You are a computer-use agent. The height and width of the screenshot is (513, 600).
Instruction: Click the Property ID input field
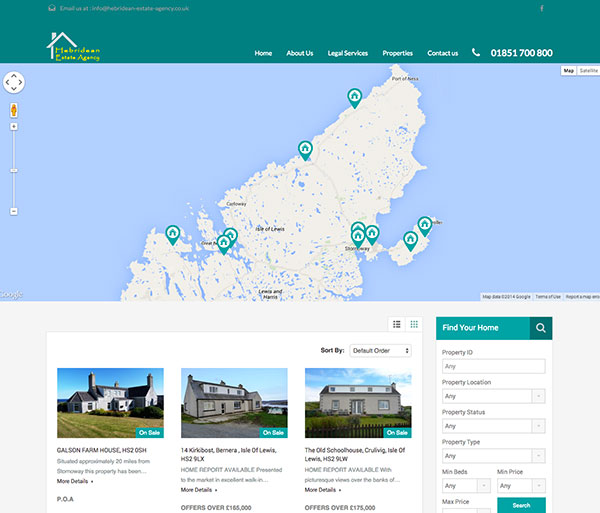click(494, 366)
